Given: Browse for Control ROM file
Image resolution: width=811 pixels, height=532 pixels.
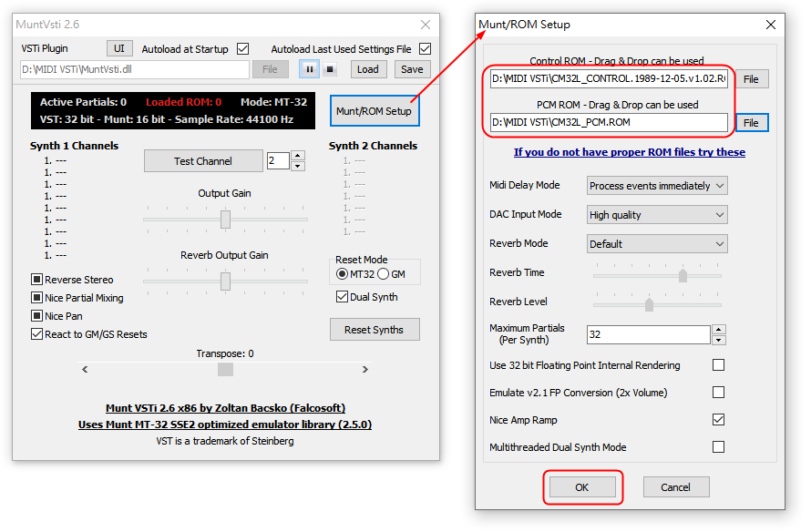Looking at the screenshot, I should [752, 79].
